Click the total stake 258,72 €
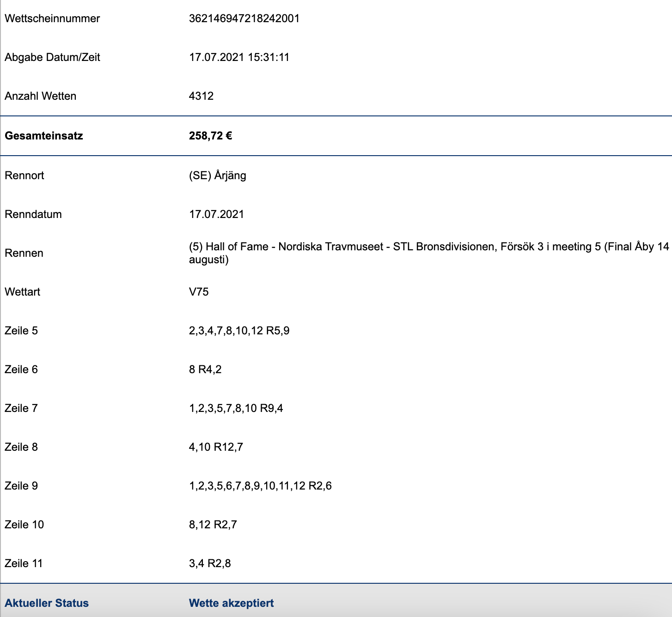The width and height of the screenshot is (672, 617). click(211, 136)
